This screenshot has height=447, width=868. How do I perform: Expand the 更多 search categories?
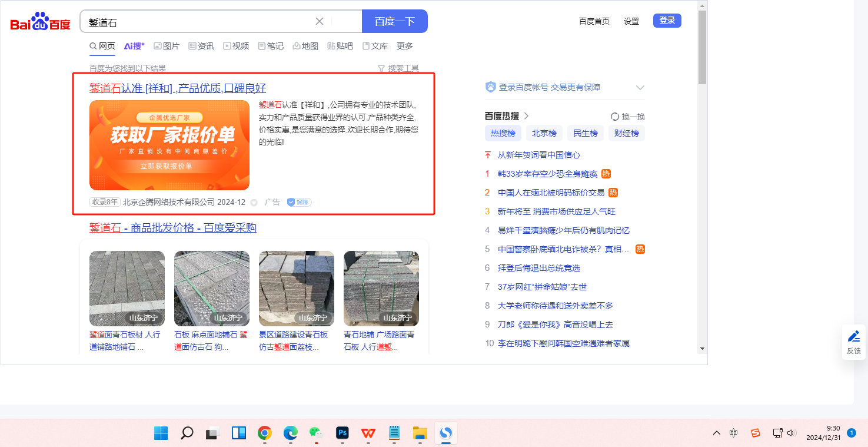(405, 46)
